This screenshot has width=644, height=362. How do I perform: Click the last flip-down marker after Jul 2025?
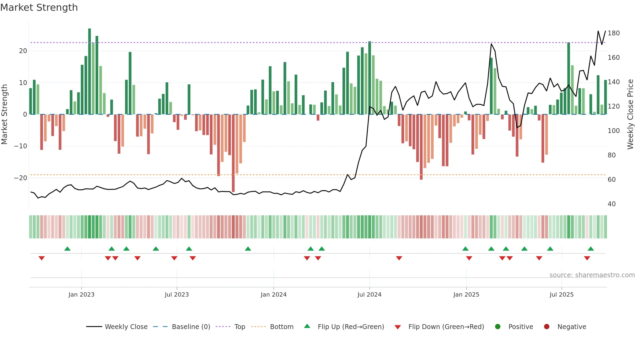587,258
